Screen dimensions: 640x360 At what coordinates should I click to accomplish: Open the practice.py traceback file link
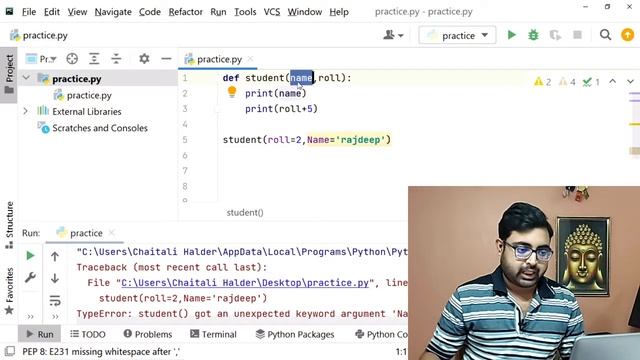pos(245,283)
